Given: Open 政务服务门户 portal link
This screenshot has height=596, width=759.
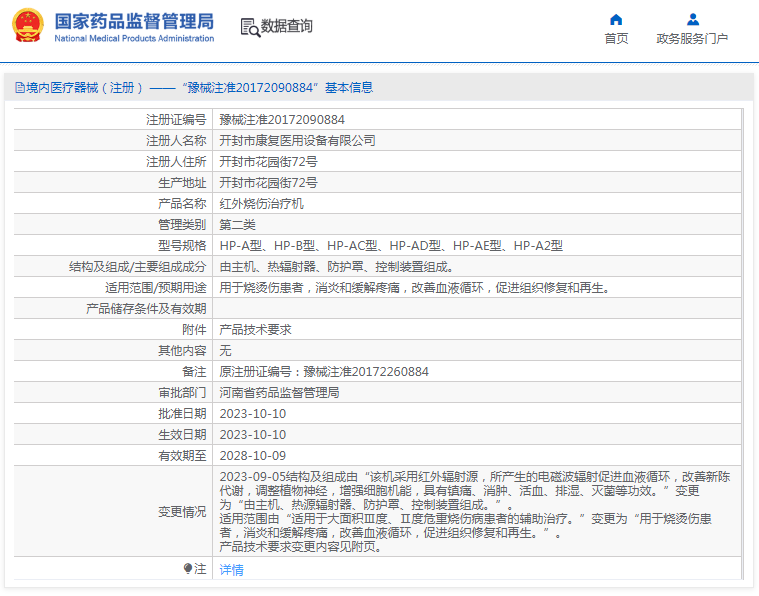Looking at the screenshot, I should tap(692, 38).
